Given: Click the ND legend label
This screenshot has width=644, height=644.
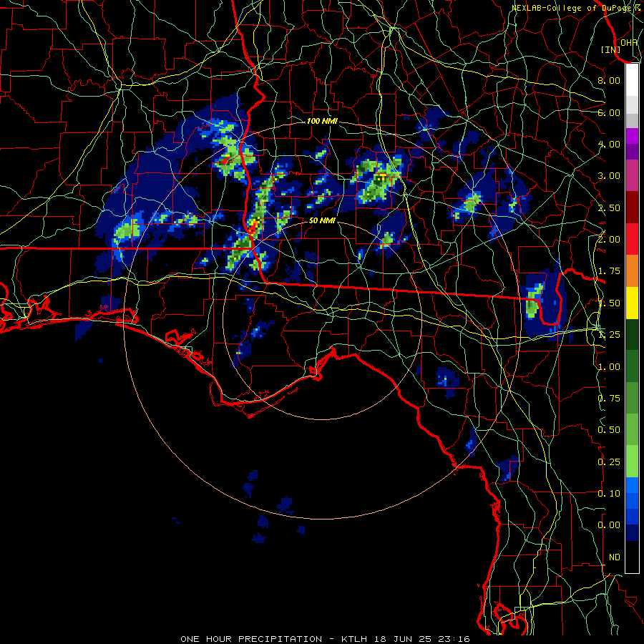Looking at the screenshot, I should (615, 557).
